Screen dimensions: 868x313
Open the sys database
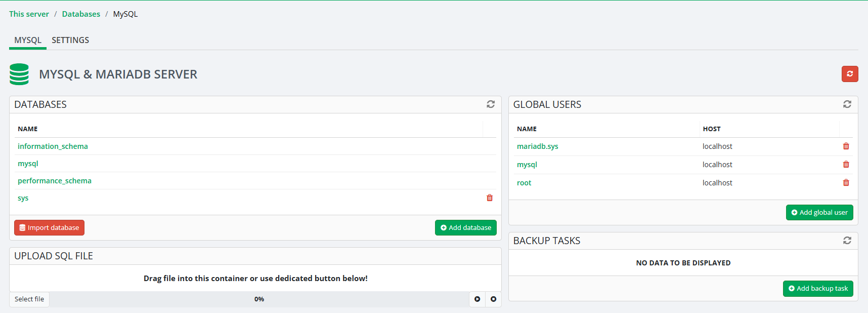(23, 198)
